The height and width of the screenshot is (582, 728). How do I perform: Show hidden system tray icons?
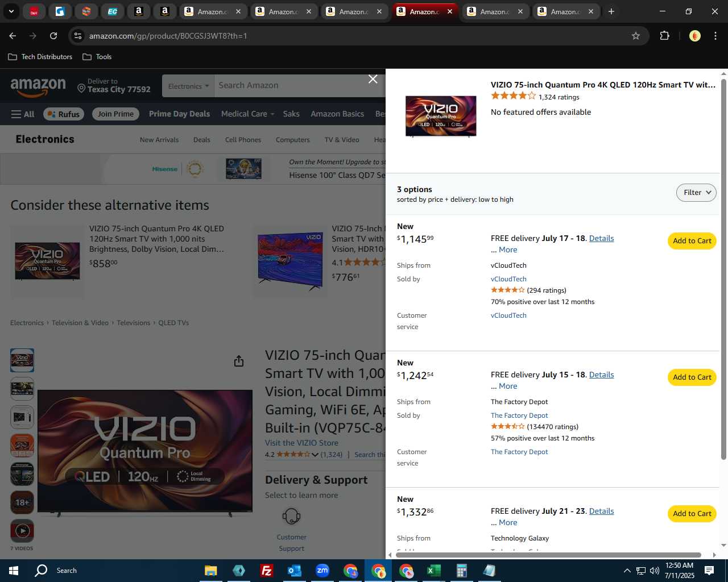pyautogui.click(x=627, y=571)
